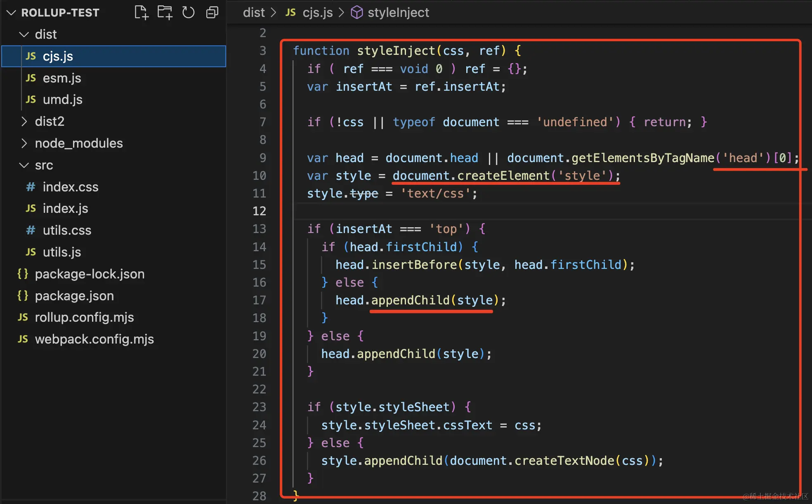The height and width of the screenshot is (504, 812).
Task: Click the CSS hash icon of utils.css
Action: coord(31,230)
